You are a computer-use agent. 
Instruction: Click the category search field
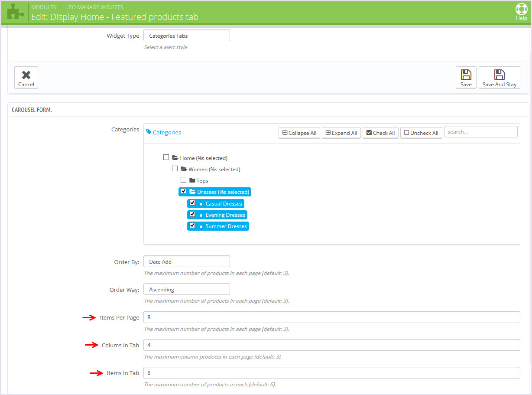(481, 132)
